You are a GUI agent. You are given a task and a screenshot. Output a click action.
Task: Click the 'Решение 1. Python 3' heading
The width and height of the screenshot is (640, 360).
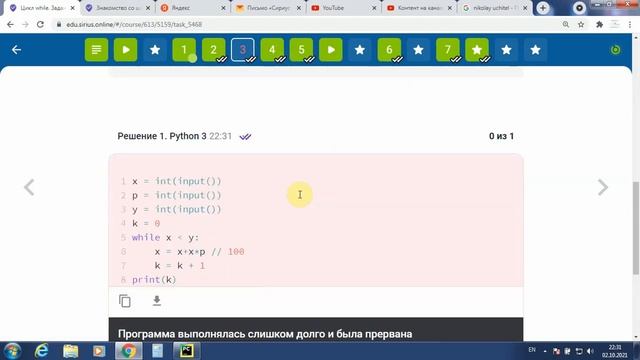coord(162,136)
